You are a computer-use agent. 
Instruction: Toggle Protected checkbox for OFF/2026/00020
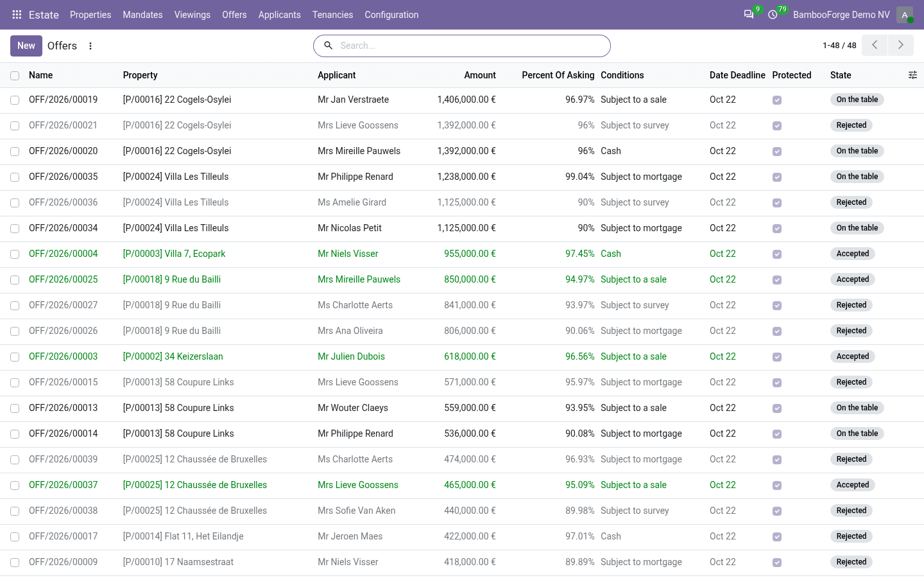[x=777, y=152]
